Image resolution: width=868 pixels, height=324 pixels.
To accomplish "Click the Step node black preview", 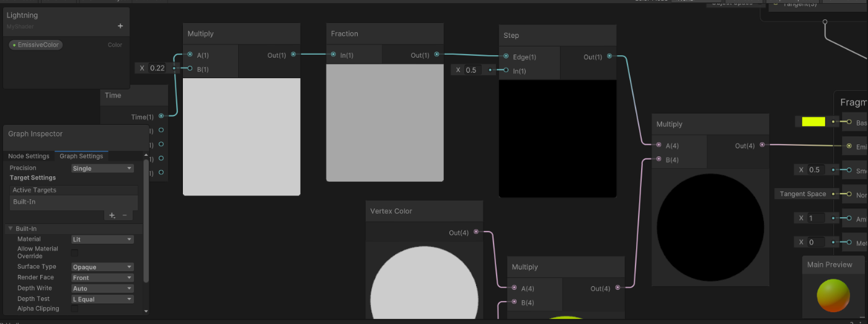I will pos(558,138).
